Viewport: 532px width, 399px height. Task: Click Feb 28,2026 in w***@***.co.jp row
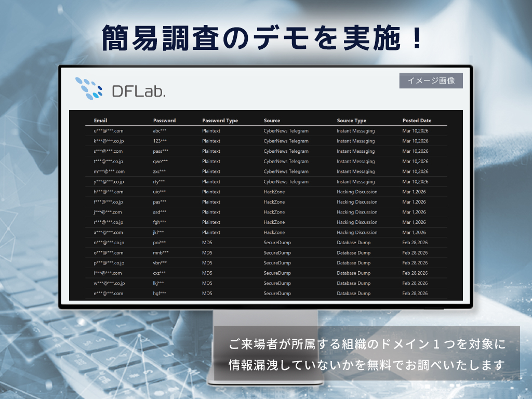tap(415, 283)
